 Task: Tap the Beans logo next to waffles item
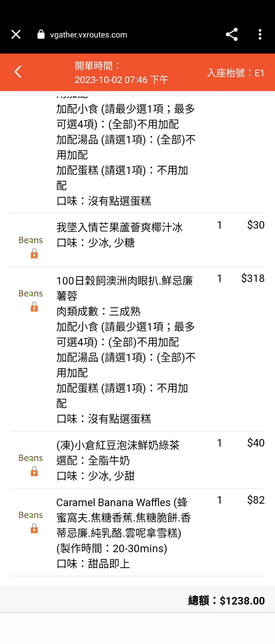coord(30,515)
